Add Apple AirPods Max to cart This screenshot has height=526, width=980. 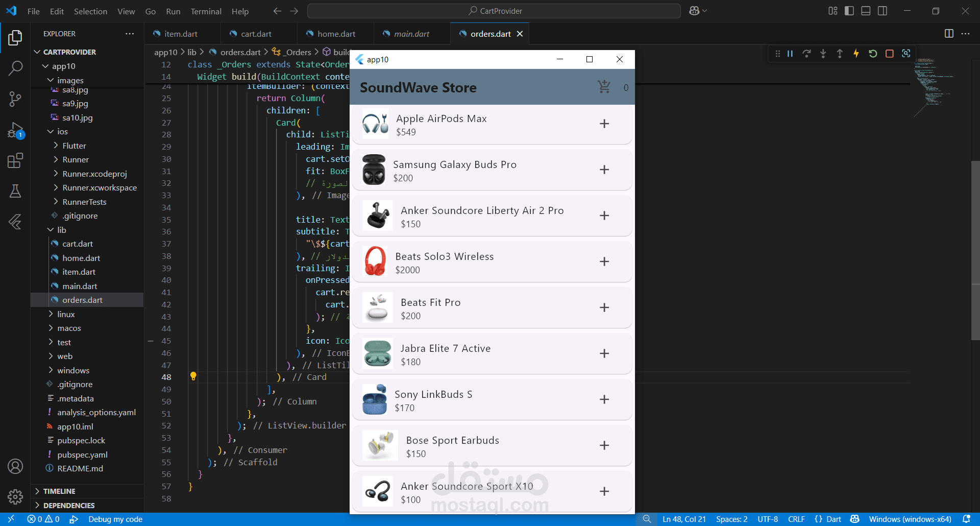click(x=604, y=124)
